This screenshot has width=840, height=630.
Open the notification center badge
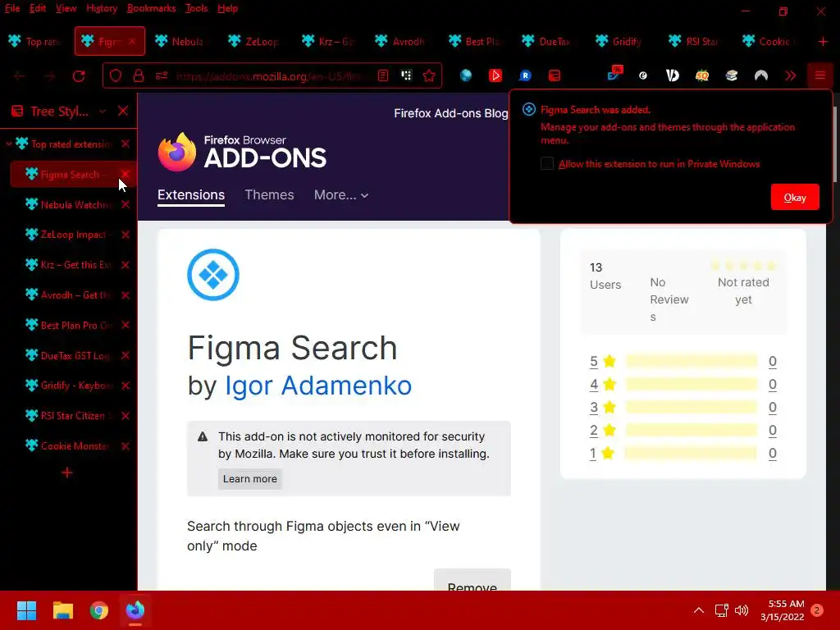816,610
